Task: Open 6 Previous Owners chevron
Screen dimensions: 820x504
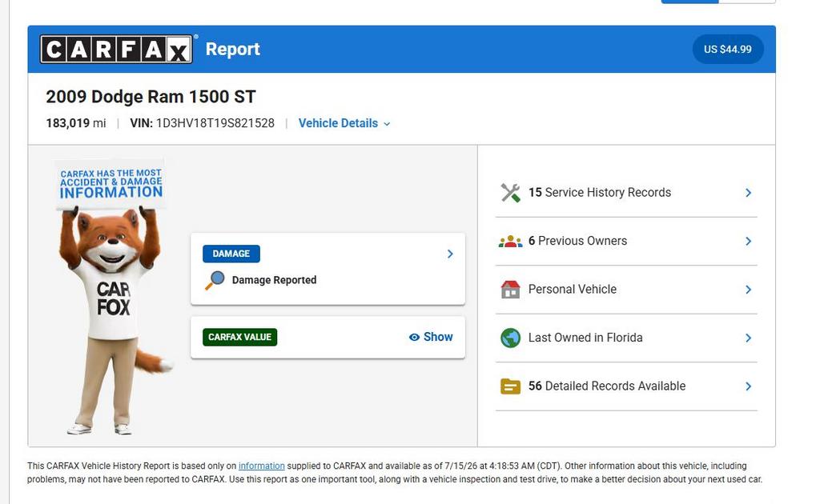Action: click(749, 242)
